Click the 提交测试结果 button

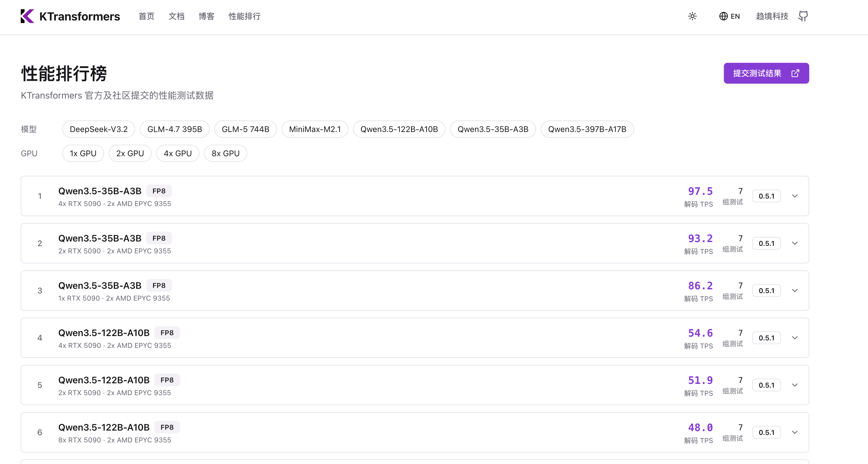click(766, 73)
